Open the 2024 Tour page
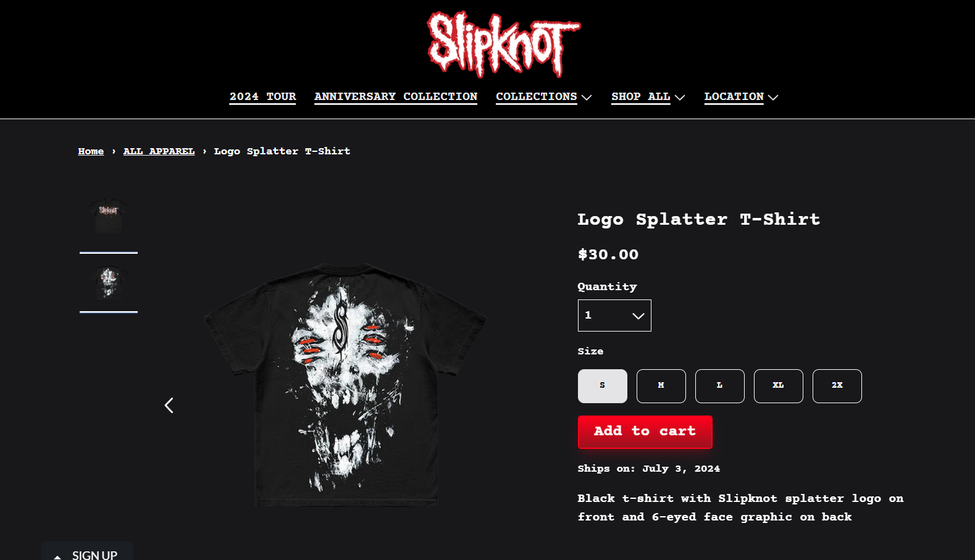 [262, 97]
